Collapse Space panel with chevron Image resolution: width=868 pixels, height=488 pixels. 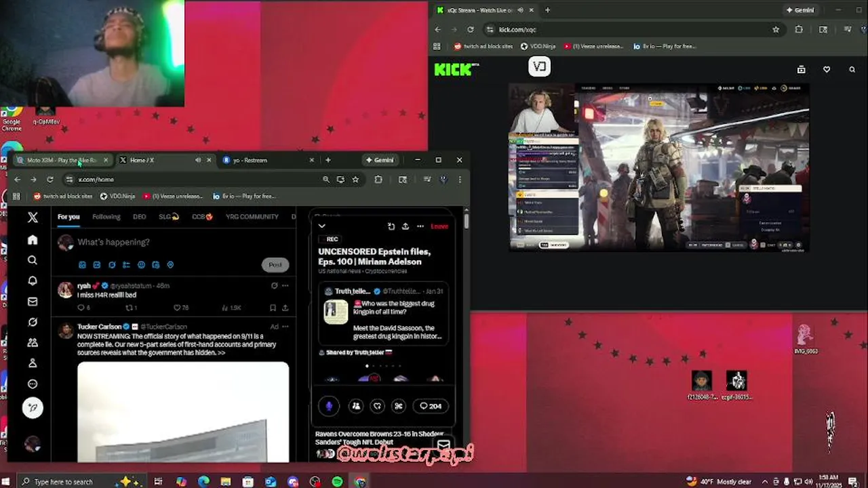[322, 226]
